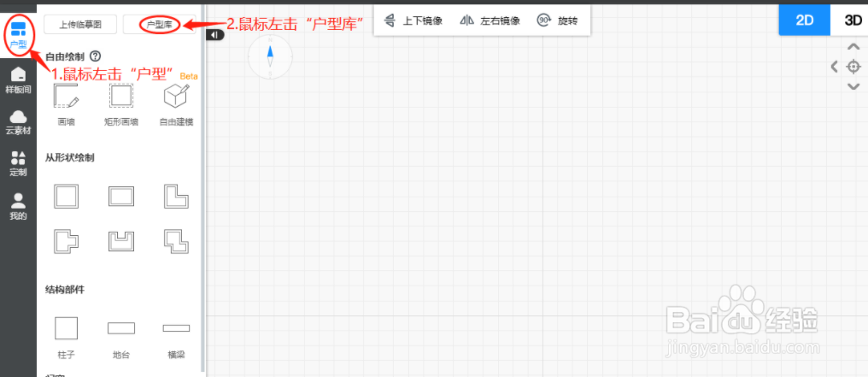The width and height of the screenshot is (868, 377).
Task: Click the 上传临摹图 button
Action: (x=80, y=24)
